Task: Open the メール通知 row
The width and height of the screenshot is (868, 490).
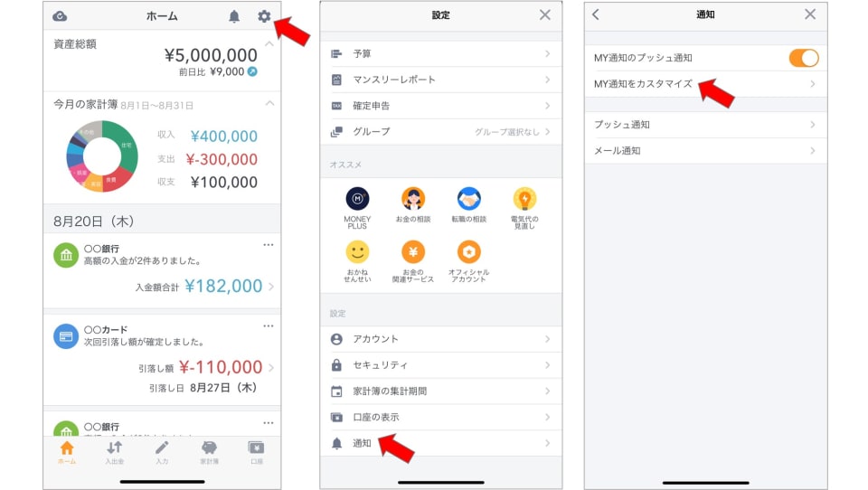Action: 706,151
